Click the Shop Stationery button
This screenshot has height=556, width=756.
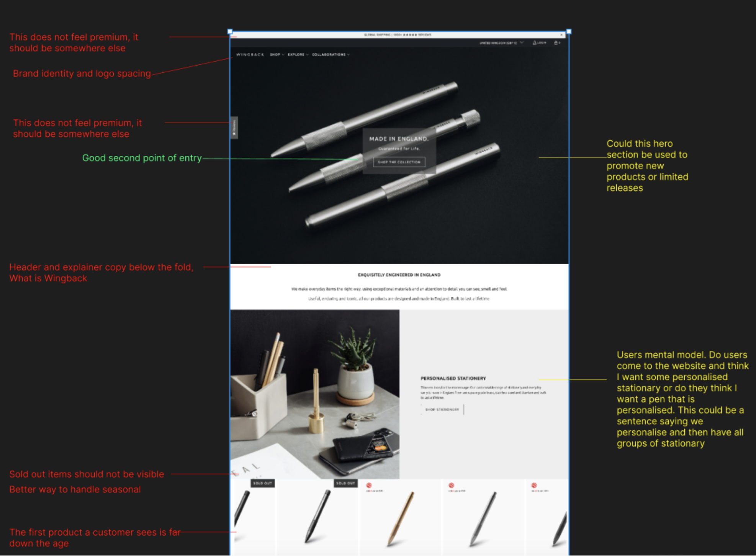(x=442, y=410)
